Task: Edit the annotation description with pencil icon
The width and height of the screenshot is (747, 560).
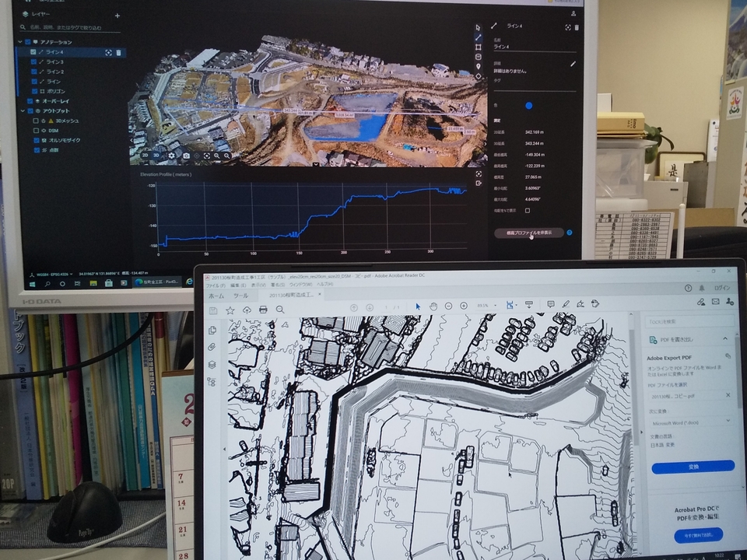Action: 573,64
